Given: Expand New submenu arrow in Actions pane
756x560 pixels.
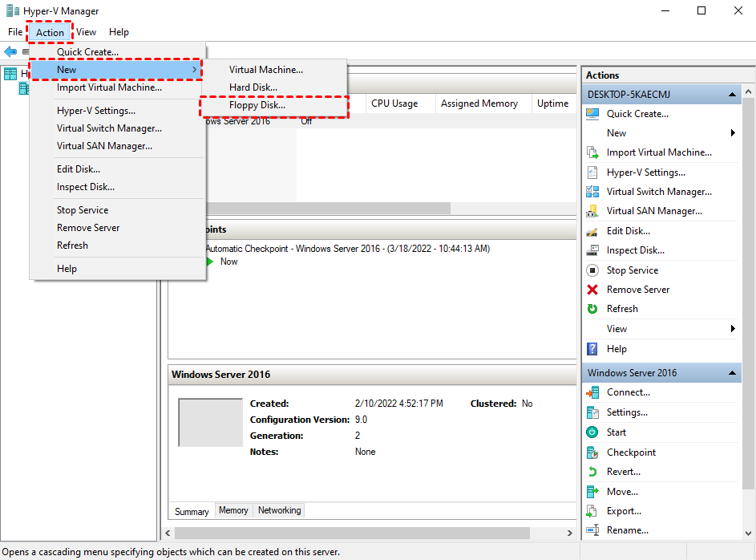Looking at the screenshot, I should pyautogui.click(x=733, y=132).
